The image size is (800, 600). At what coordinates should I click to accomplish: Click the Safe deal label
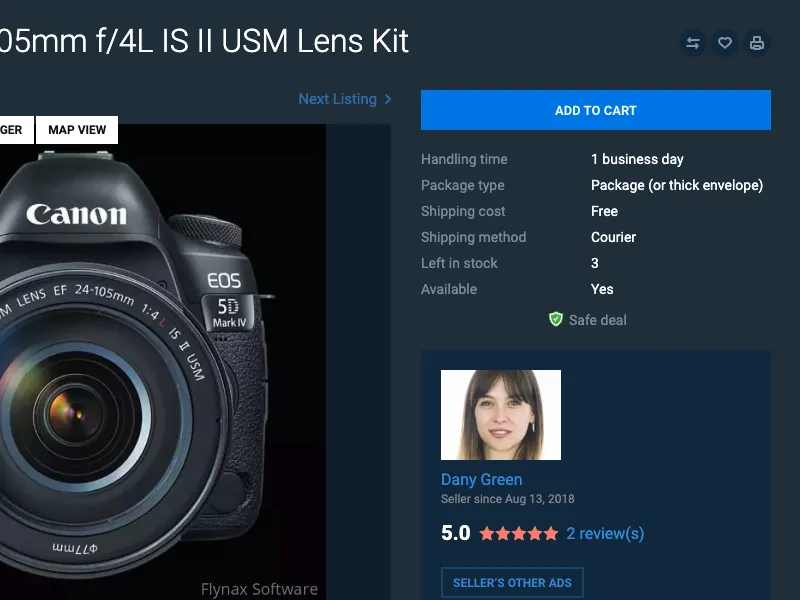click(597, 320)
